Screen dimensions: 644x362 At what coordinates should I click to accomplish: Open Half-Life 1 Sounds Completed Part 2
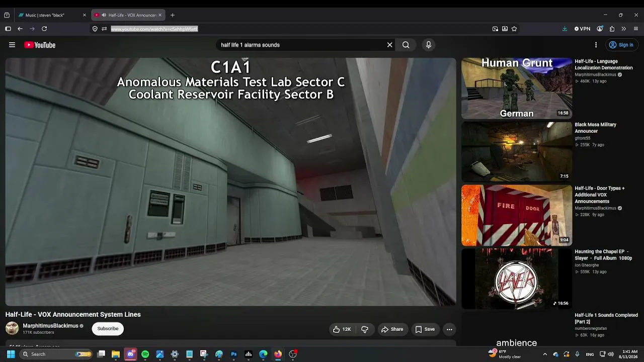606,318
